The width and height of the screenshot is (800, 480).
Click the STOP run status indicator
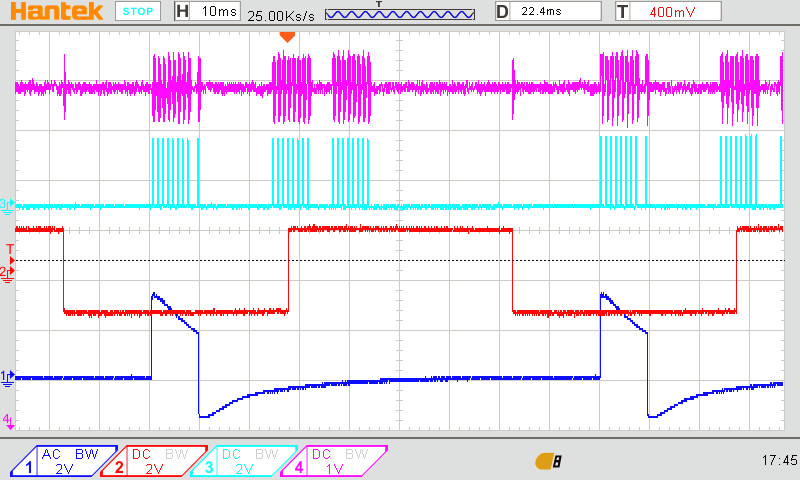tap(138, 11)
